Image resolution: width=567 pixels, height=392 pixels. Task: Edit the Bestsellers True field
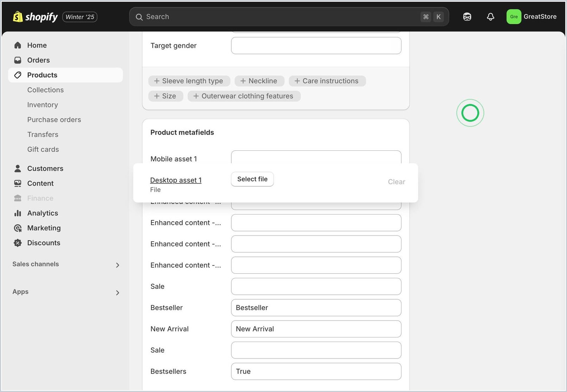[x=316, y=372]
